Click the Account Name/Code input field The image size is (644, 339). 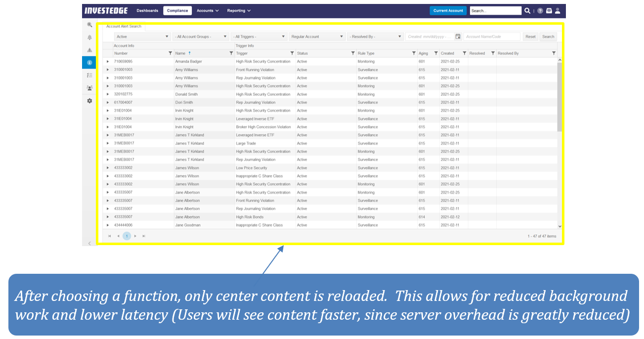click(x=492, y=37)
